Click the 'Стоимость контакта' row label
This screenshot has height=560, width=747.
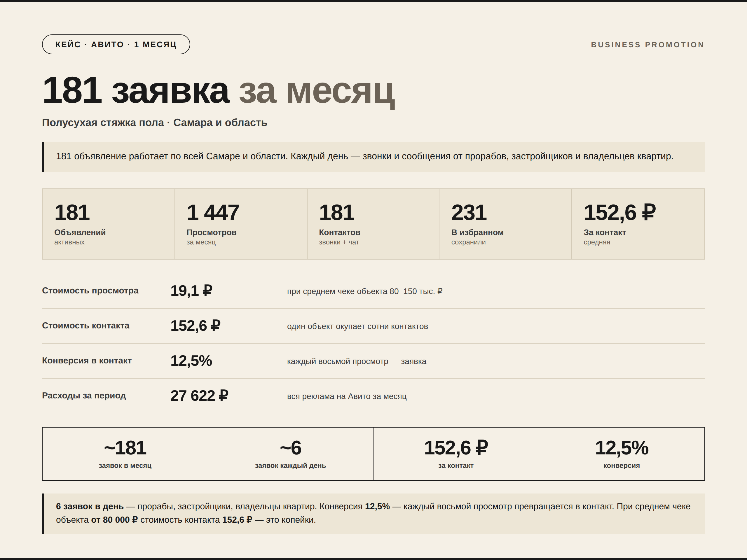(86, 325)
